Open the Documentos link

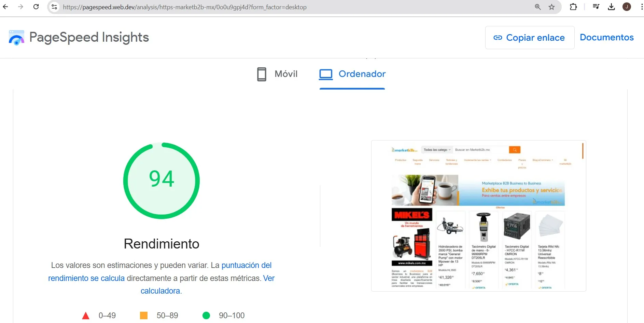point(607,37)
